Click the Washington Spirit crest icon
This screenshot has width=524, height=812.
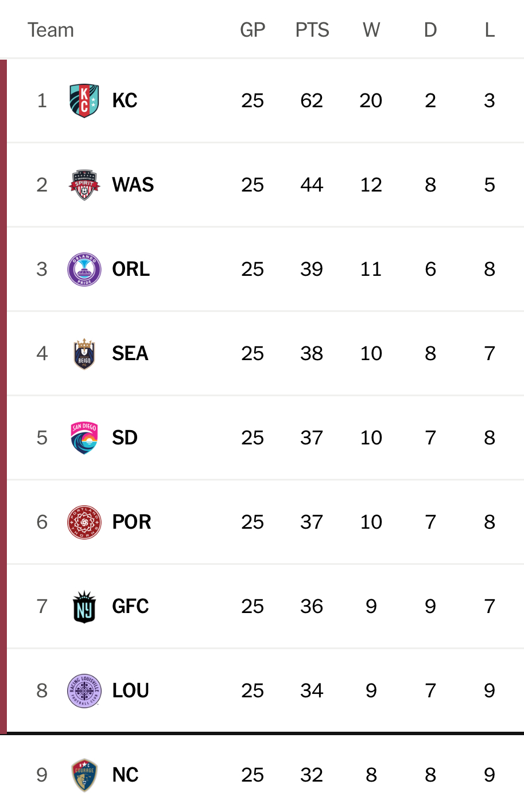click(84, 185)
